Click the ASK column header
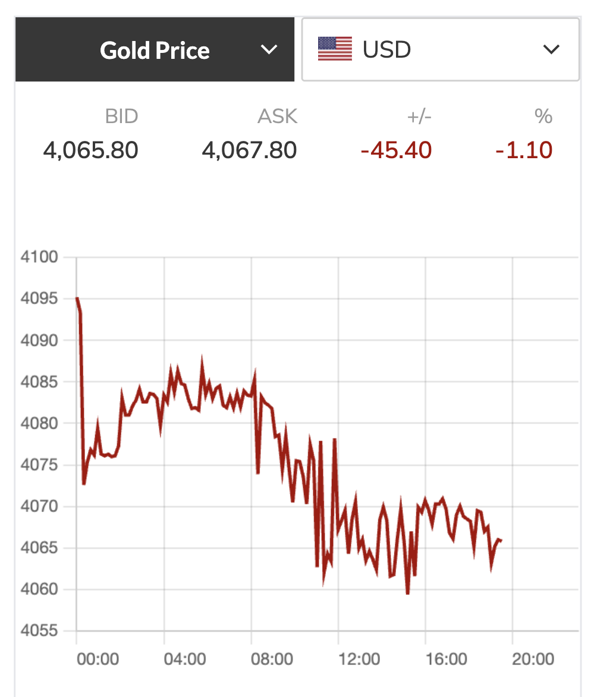This screenshot has width=616, height=697. (x=277, y=117)
